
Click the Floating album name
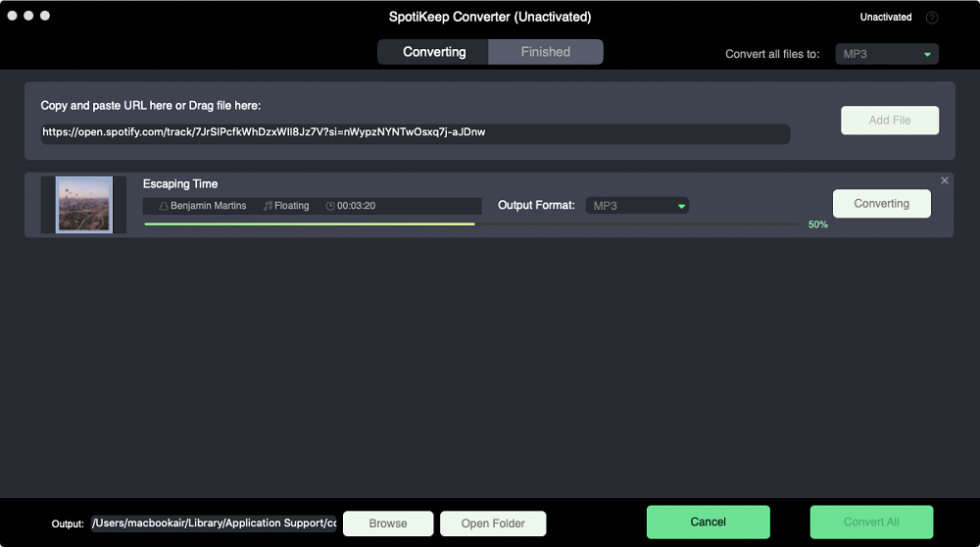coord(291,206)
